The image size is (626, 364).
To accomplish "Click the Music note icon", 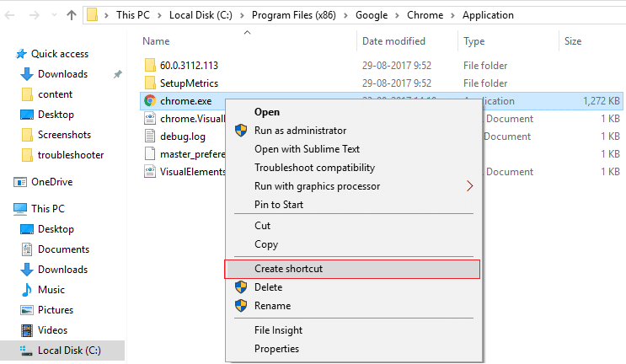I will [27, 290].
